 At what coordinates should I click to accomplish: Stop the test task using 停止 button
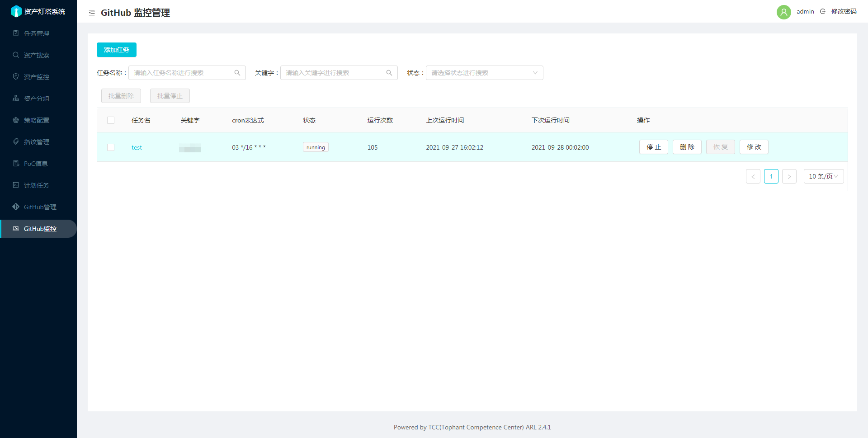(653, 147)
